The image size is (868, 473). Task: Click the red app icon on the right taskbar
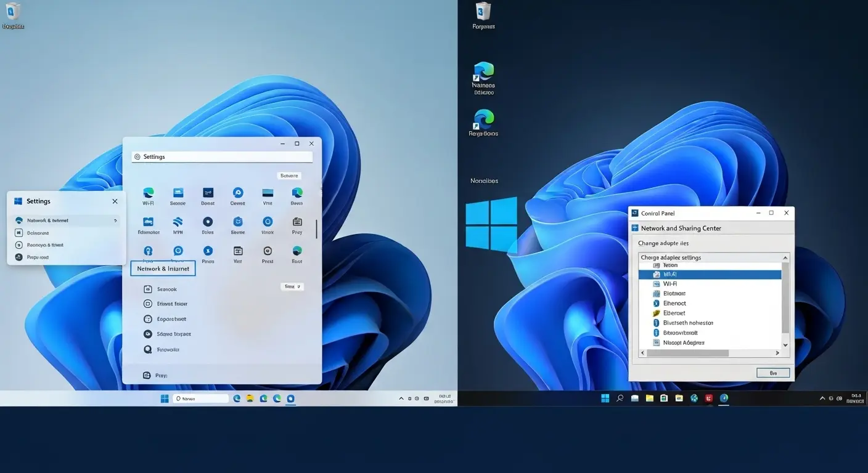pos(709,398)
